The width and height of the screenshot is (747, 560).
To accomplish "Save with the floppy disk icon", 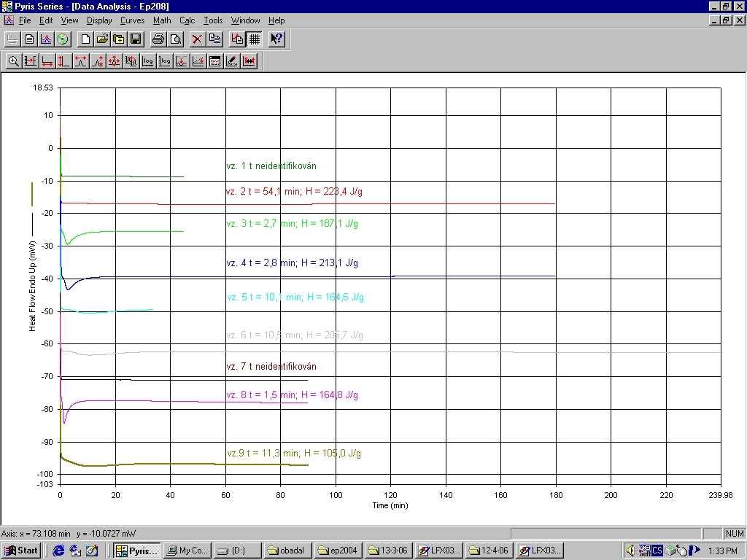I will 135,39.
